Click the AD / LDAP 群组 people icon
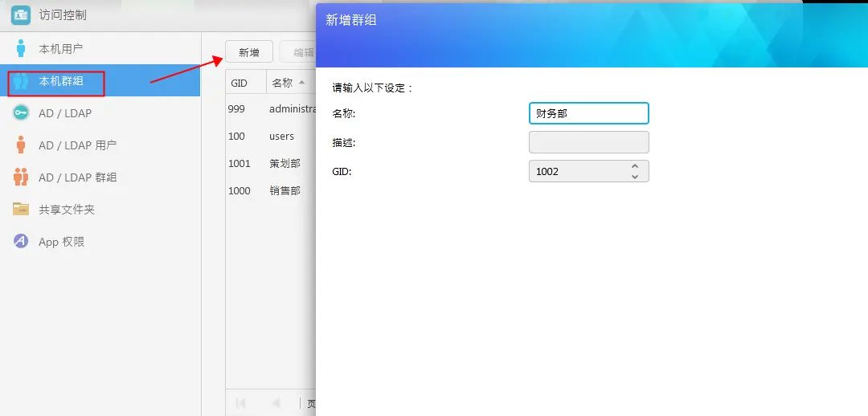Image resolution: width=868 pixels, height=416 pixels. 21,177
